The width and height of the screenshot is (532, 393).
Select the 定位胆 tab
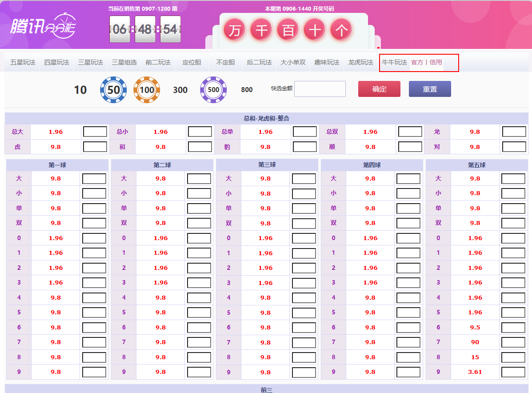tap(192, 62)
